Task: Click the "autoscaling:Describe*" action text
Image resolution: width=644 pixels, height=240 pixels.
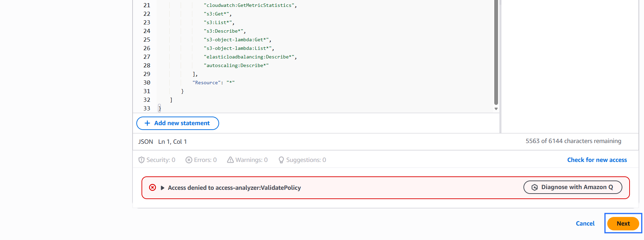Action: point(236,65)
